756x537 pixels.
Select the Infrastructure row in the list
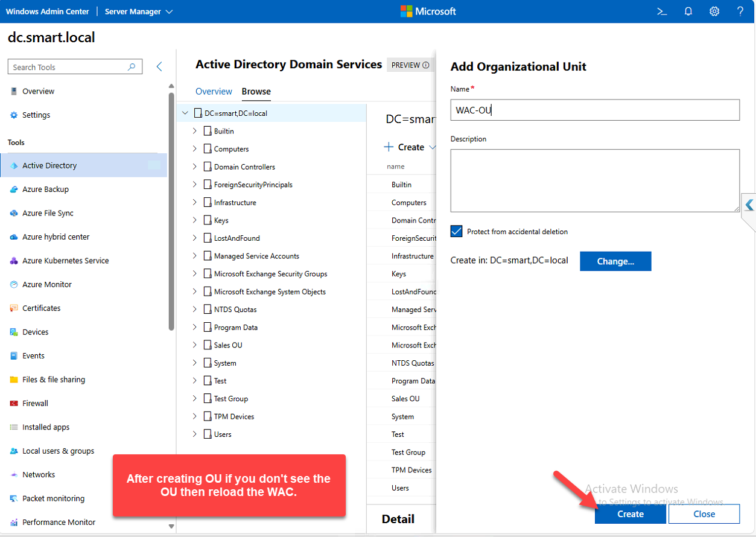[401, 256]
